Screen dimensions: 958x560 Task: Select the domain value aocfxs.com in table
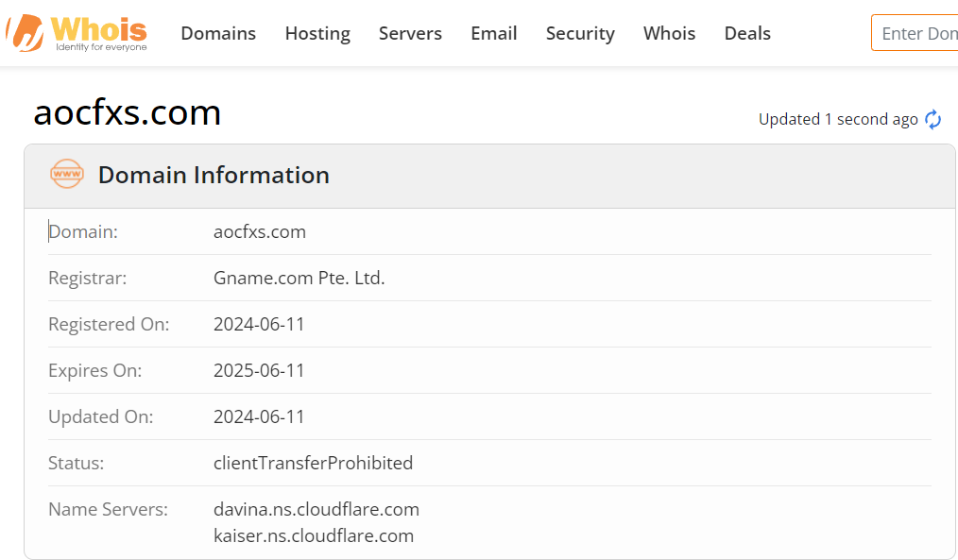(260, 231)
